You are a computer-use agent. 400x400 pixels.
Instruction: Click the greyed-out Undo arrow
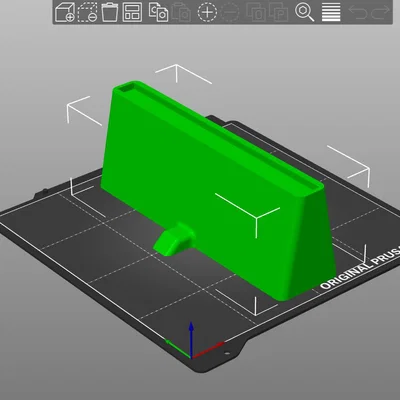[x=358, y=12]
